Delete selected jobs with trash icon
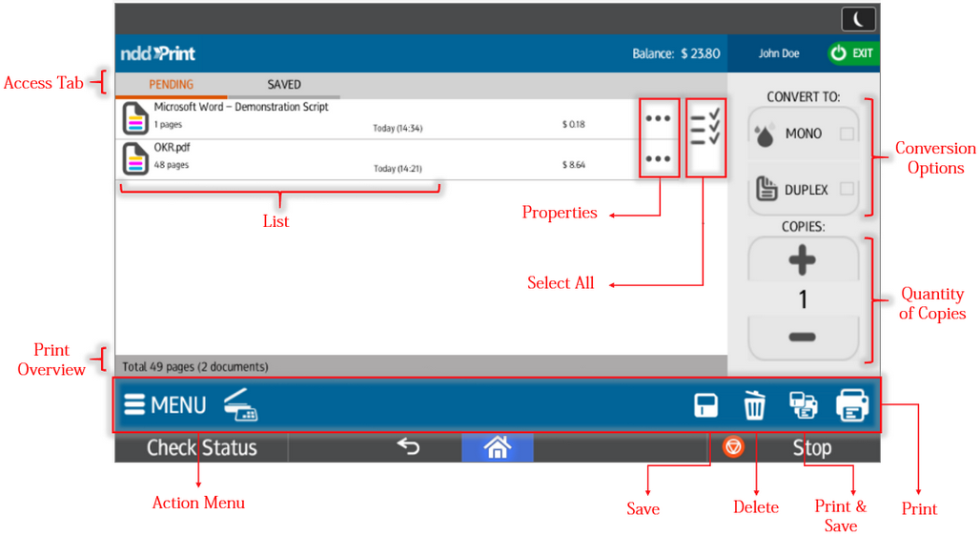This screenshot has height=536, width=980. [754, 405]
